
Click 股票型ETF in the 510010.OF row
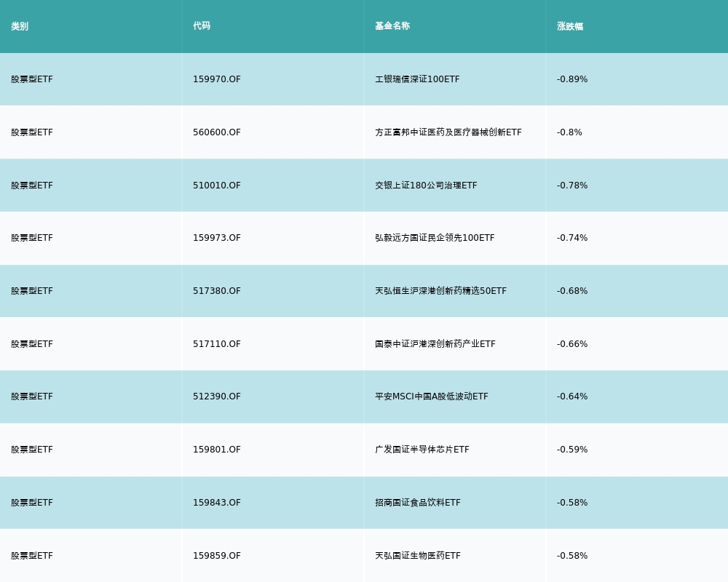[32, 186]
